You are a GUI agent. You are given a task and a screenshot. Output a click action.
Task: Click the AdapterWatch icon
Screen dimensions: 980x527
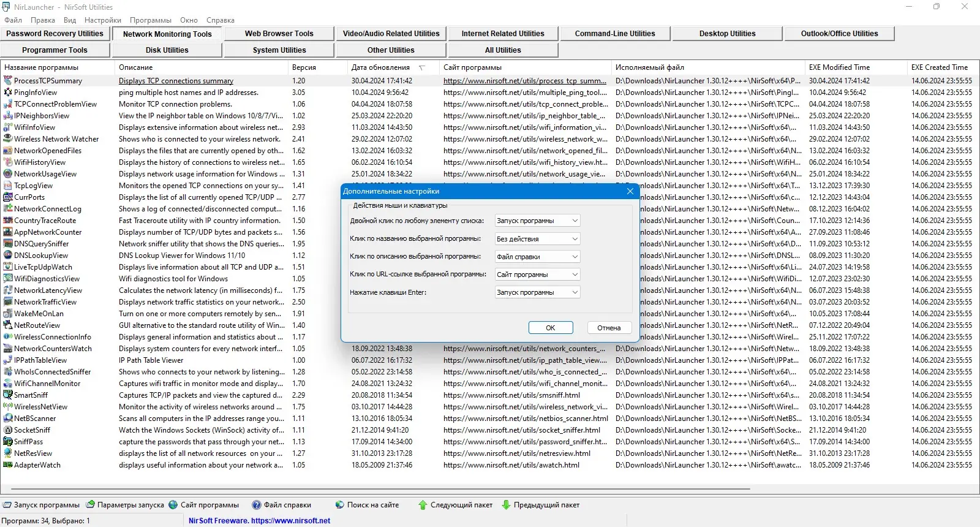pos(7,464)
